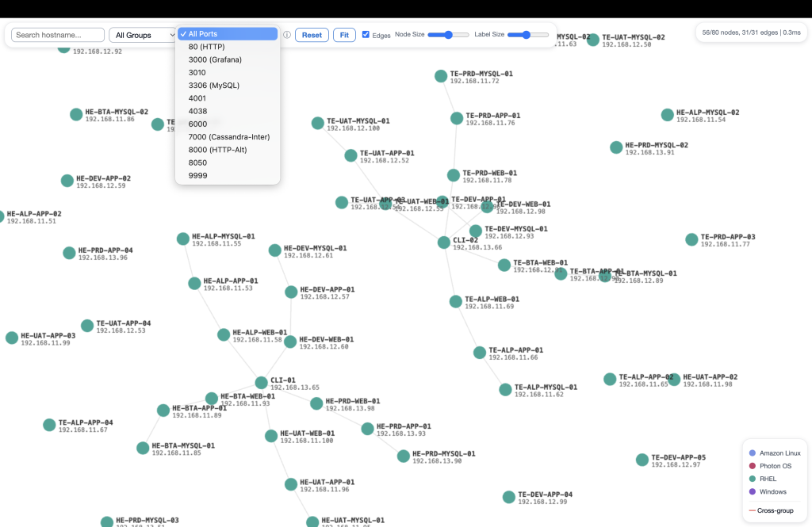Select the HE-ALP-MYSQL-02 node
This screenshot has width=812, height=527.
tap(668, 115)
